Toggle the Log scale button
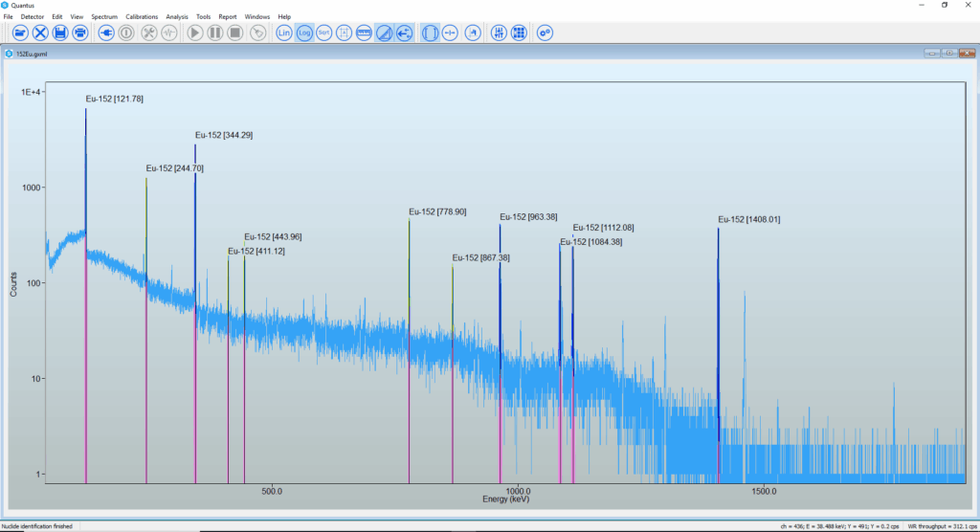This screenshot has height=532, width=980. [304, 33]
